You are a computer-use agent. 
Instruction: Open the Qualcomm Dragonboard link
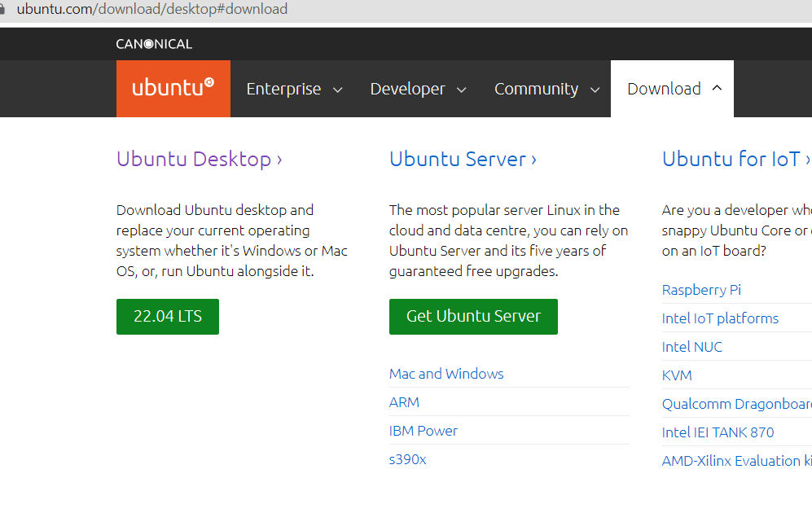[737, 404]
